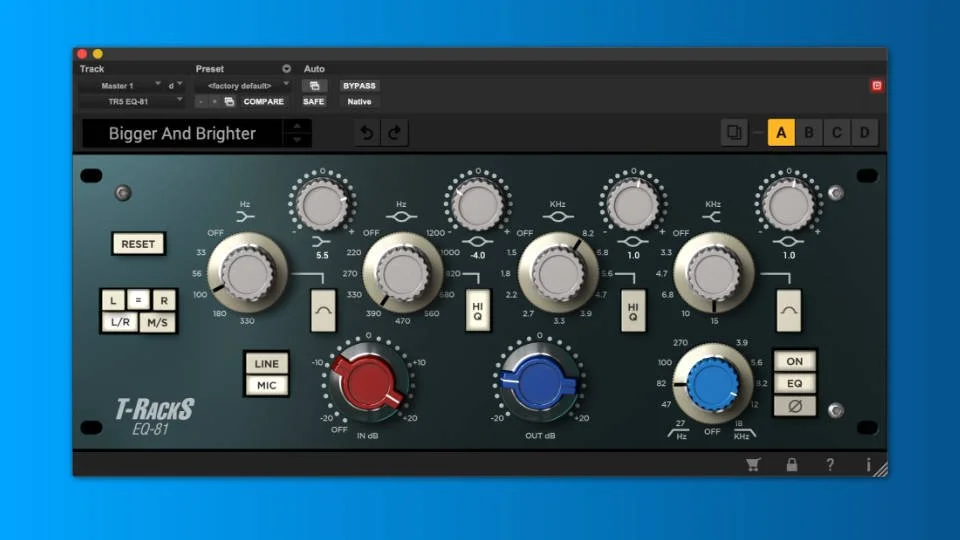Toggle the EQ enable button
The width and height of the screenshot is (960, 540).
(795, 383)
